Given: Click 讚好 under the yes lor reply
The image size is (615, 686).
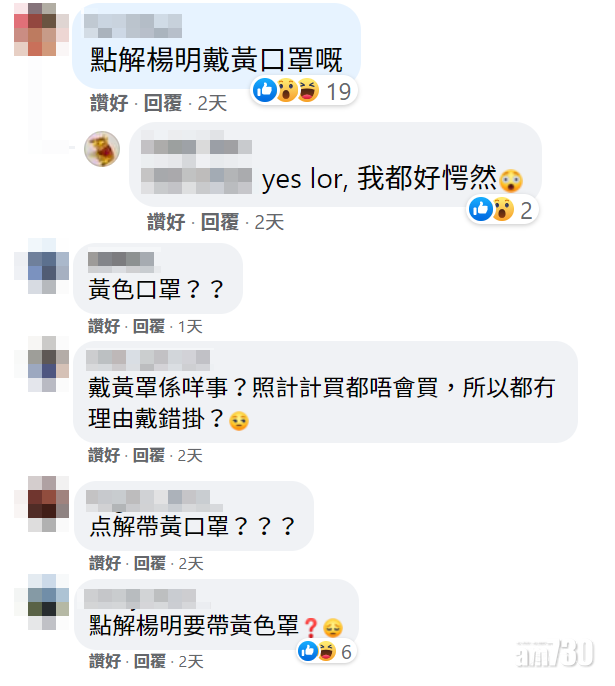Looking at the screenshot, I should [x=166, y=222].
